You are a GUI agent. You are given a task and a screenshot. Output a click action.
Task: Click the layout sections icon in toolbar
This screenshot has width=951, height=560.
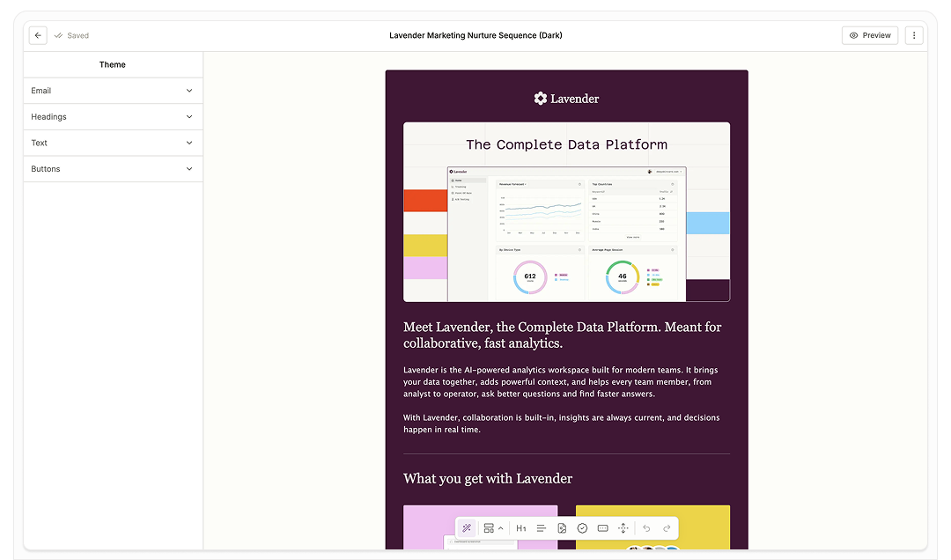pos(489,527)
